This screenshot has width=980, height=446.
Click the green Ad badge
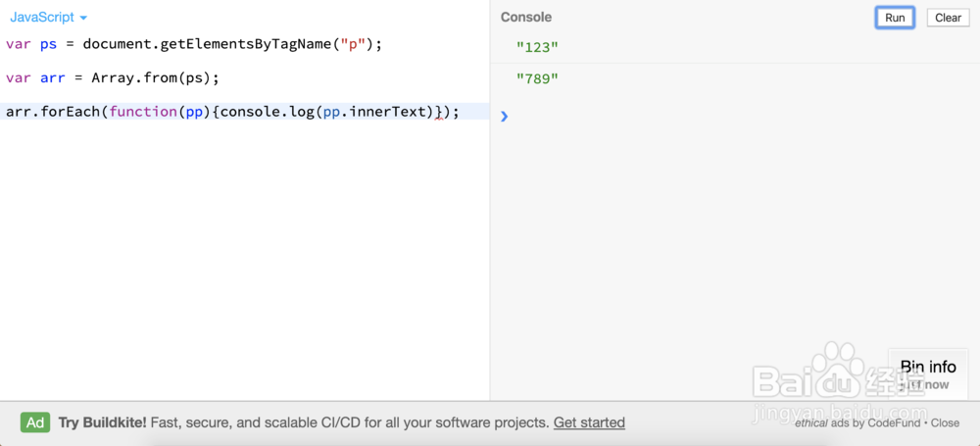tap(35, 422)
